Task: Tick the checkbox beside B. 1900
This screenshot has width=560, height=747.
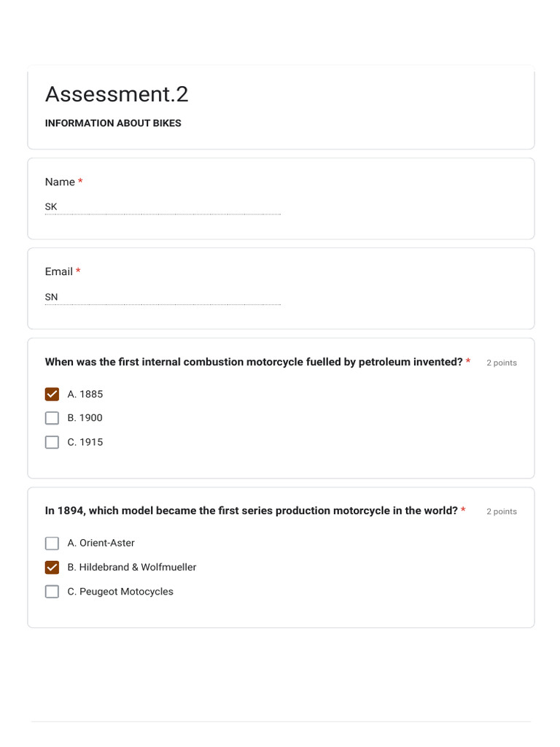Action: (x=52, y=418)
